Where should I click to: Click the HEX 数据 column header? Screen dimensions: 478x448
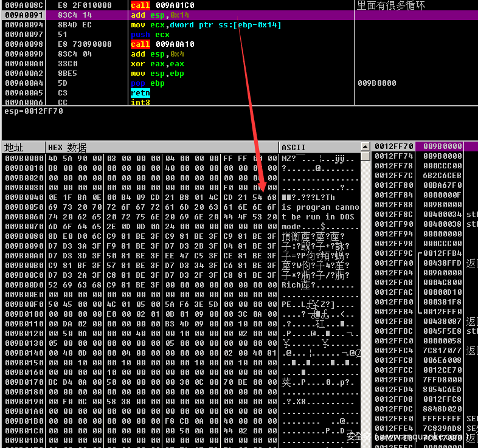click(x=162, y=148)
